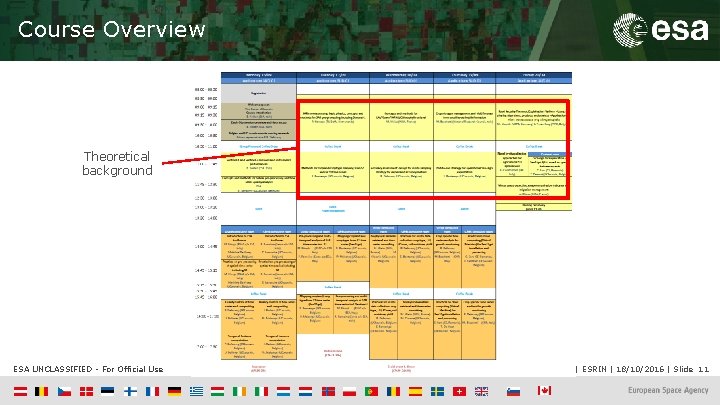This screenshot has width=720, height=405.
Task: Select the Norway flag icon
Action: [x=328, y=391]
